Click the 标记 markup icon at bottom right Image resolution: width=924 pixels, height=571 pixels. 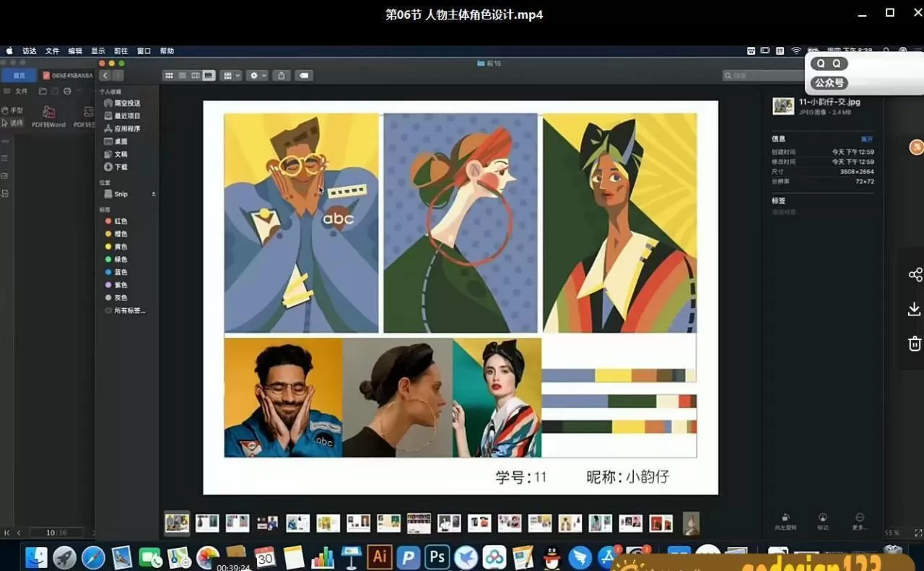click(x=823, y=517)
